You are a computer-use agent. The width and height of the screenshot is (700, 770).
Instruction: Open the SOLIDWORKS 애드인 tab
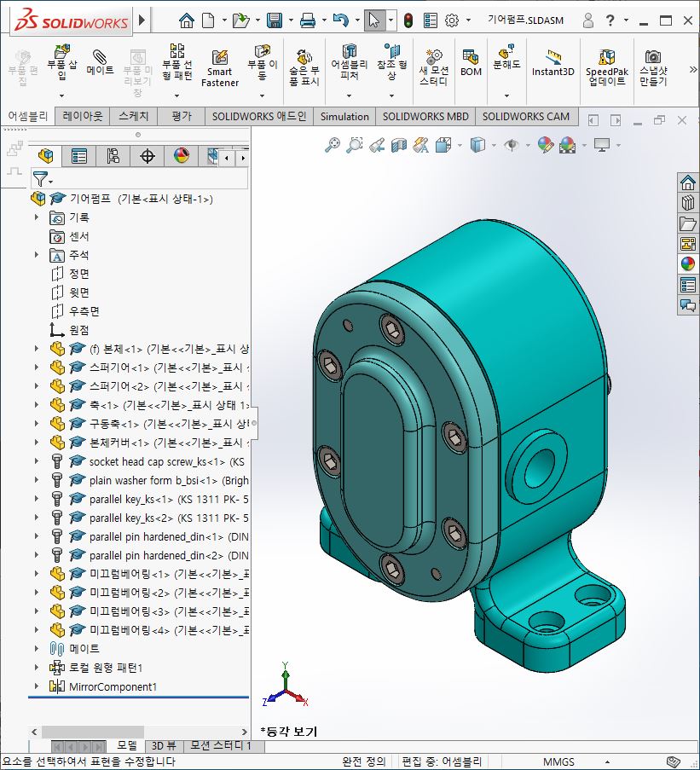(x=258, y=116)
